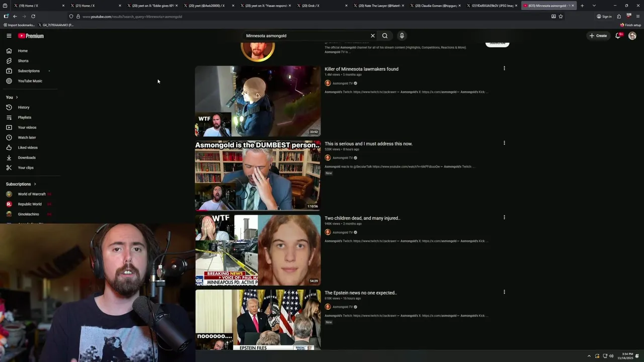Image resolution: width=644 pixels, height=362 pixels.
Task: Open a new browser tab
Action: point(582,6)
